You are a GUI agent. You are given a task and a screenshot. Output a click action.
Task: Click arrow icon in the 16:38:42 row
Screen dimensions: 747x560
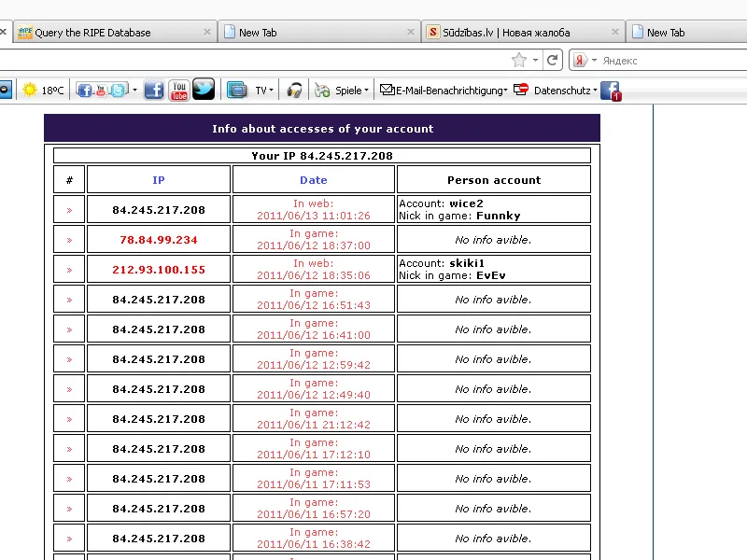69,539
